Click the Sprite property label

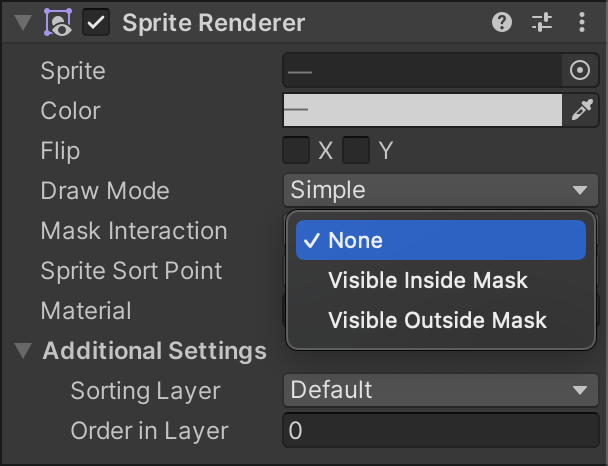pyautogui.click(x=73, y=71)
